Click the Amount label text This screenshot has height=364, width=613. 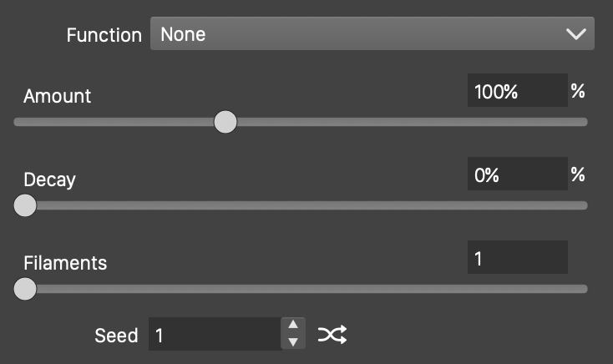57,96
